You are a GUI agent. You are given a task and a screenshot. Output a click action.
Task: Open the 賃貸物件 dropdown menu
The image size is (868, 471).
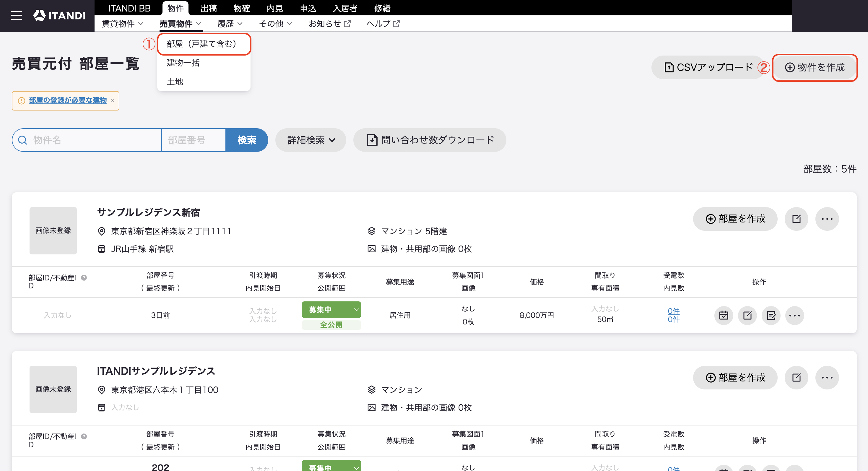click(x=122, y=24)
